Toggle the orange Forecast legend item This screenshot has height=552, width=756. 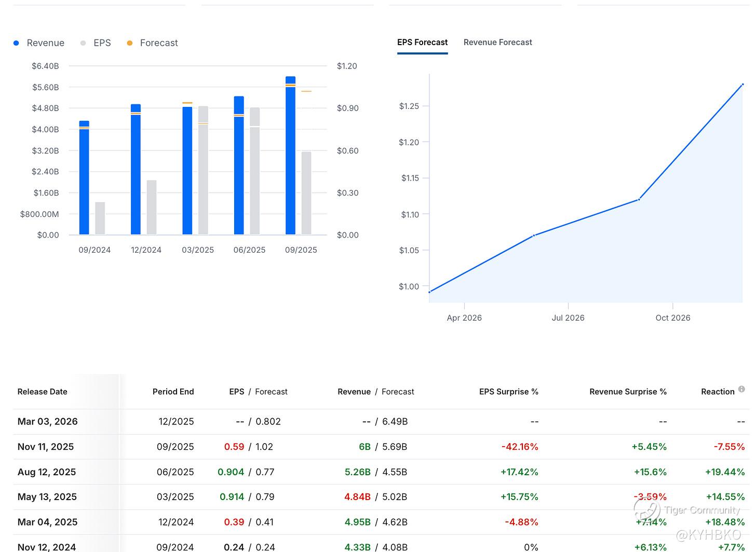(x=153, y=43)
